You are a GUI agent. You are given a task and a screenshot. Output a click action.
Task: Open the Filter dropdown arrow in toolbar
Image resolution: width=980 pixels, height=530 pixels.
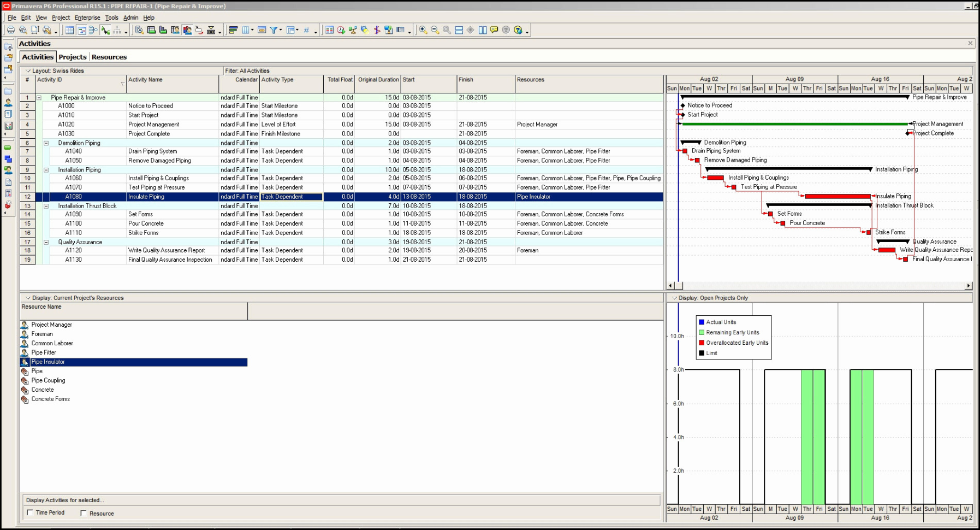coord(281,30)
